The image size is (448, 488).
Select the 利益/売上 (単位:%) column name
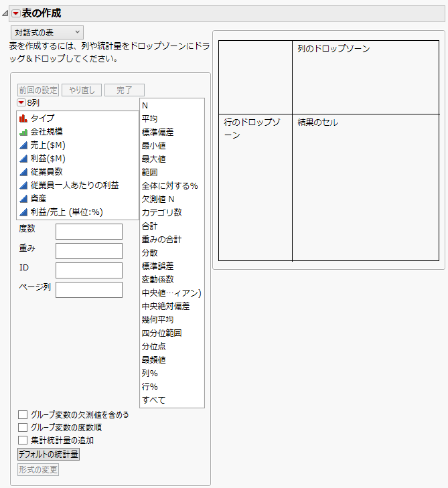(66, 212)
